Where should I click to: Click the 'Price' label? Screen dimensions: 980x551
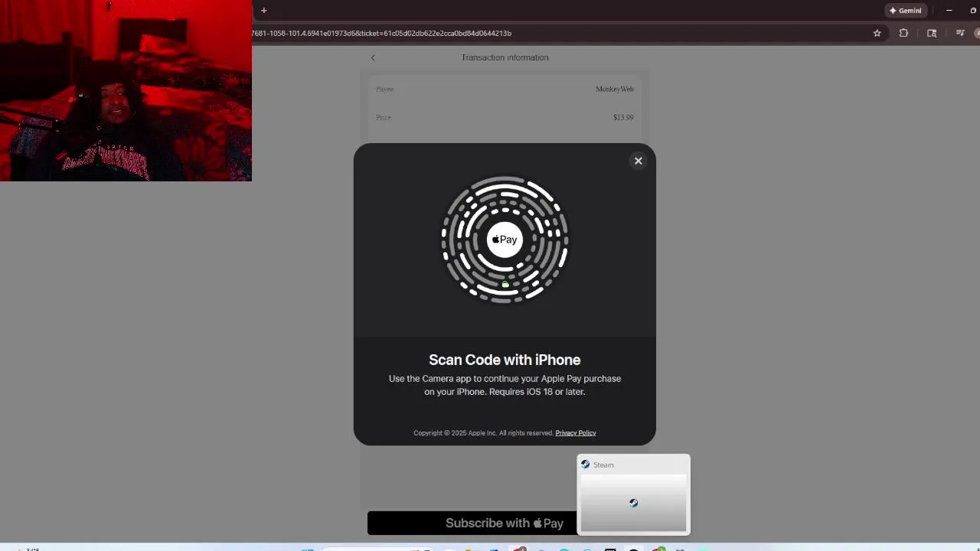click(384, 117)
